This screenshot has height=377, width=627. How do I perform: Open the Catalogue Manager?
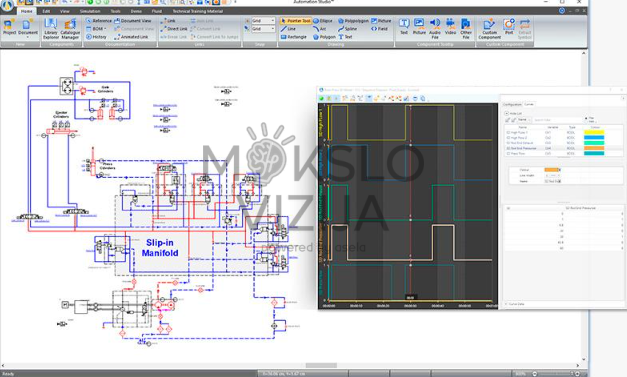click(x=70, y=29)
